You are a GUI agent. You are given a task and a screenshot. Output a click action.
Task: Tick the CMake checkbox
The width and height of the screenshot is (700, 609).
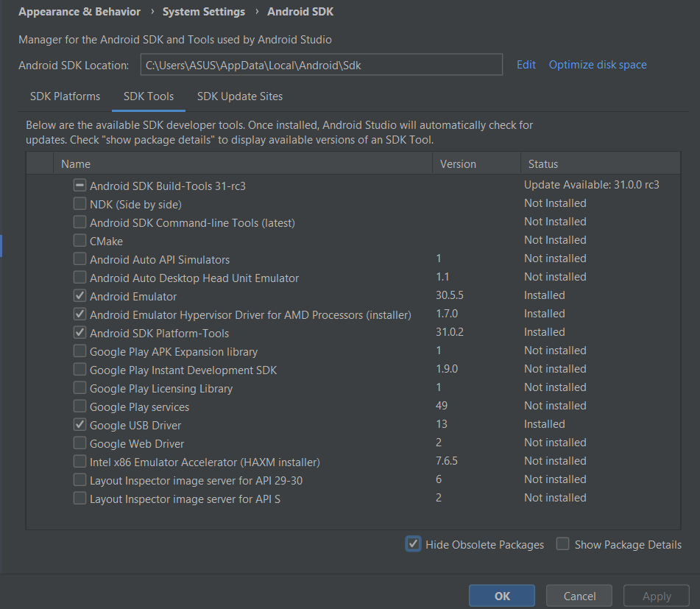[x=79, y=241]
